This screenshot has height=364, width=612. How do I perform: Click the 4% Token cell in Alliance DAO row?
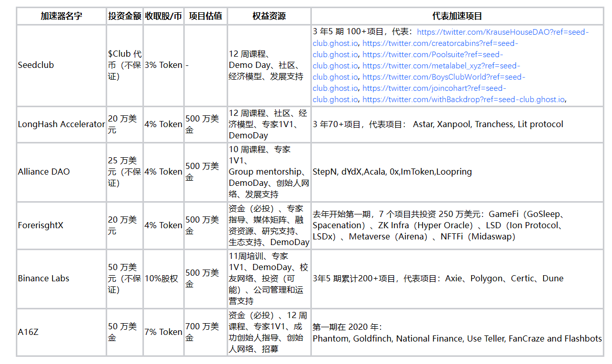point(163,172)
